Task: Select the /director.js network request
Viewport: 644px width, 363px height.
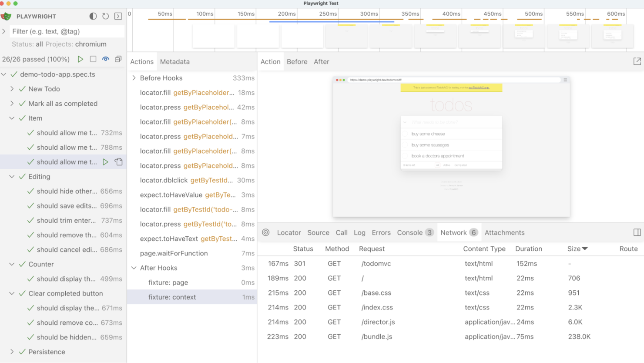Action: 450,322
